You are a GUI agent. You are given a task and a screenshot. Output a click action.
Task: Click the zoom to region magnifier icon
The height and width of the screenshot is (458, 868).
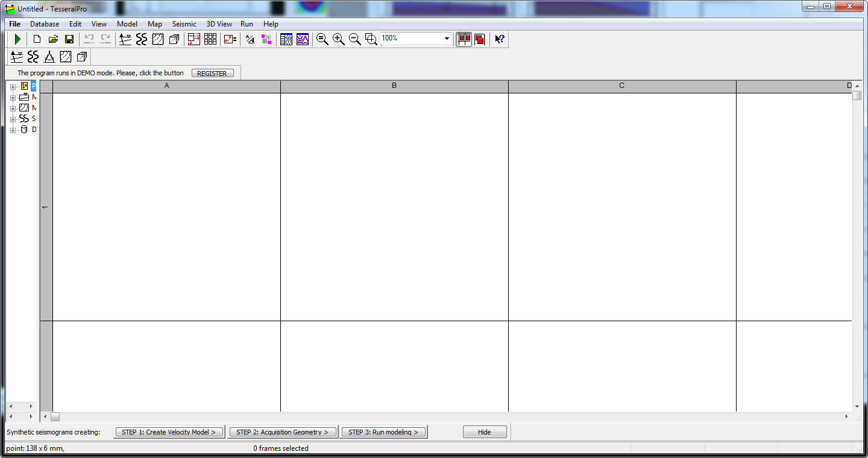[x=371, y=39]
